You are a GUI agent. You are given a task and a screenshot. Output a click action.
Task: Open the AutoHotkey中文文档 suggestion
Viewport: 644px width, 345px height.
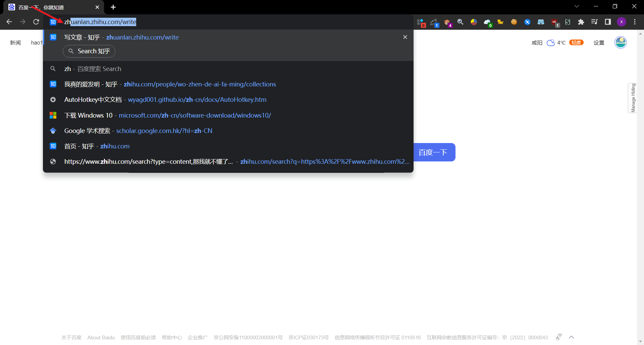tap(228, 99)
